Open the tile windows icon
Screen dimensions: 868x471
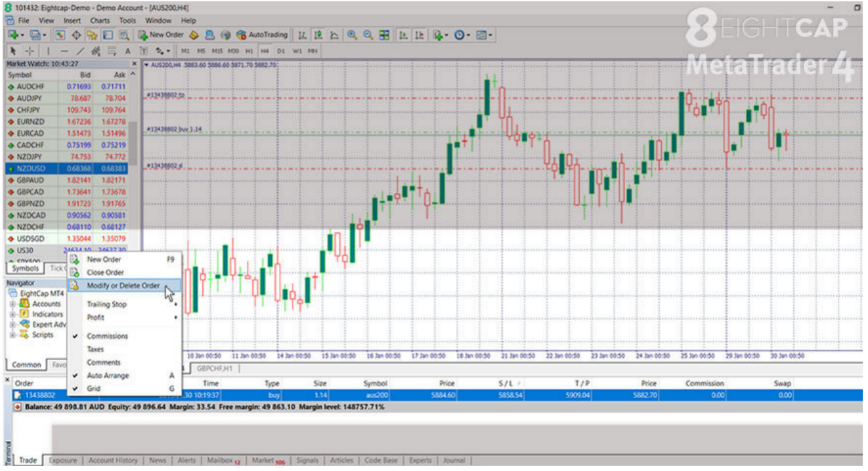[384, 35]
